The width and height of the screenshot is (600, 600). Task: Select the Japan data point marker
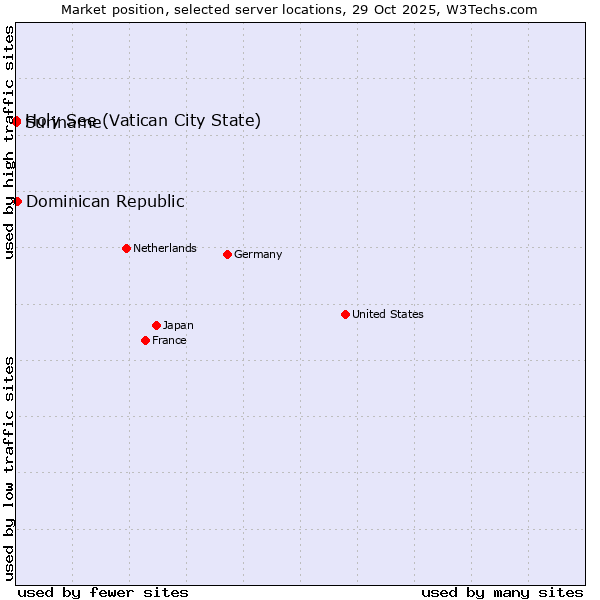coord(156,325)
